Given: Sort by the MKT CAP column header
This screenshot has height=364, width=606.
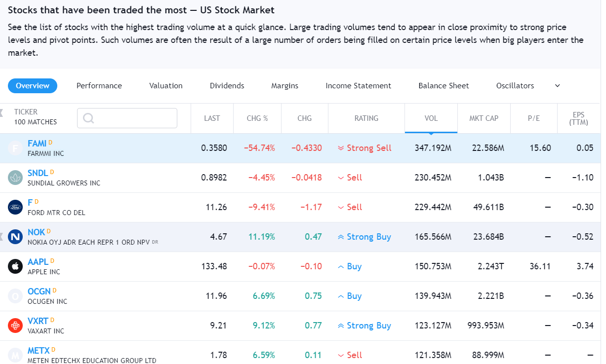Looking at the screenshot, I should pyautogui.click(x=484, y=118).
